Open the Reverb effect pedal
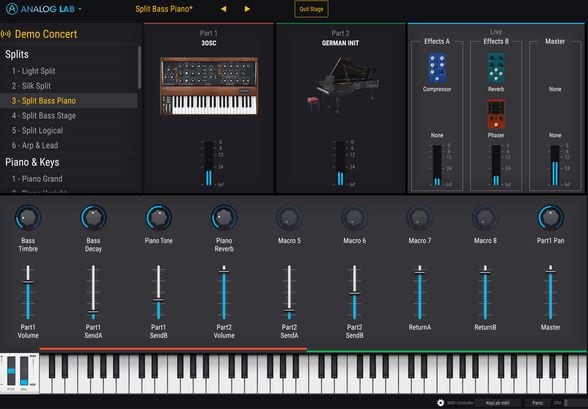Viewport: 588px width, 409px height. tap(496, 68)
